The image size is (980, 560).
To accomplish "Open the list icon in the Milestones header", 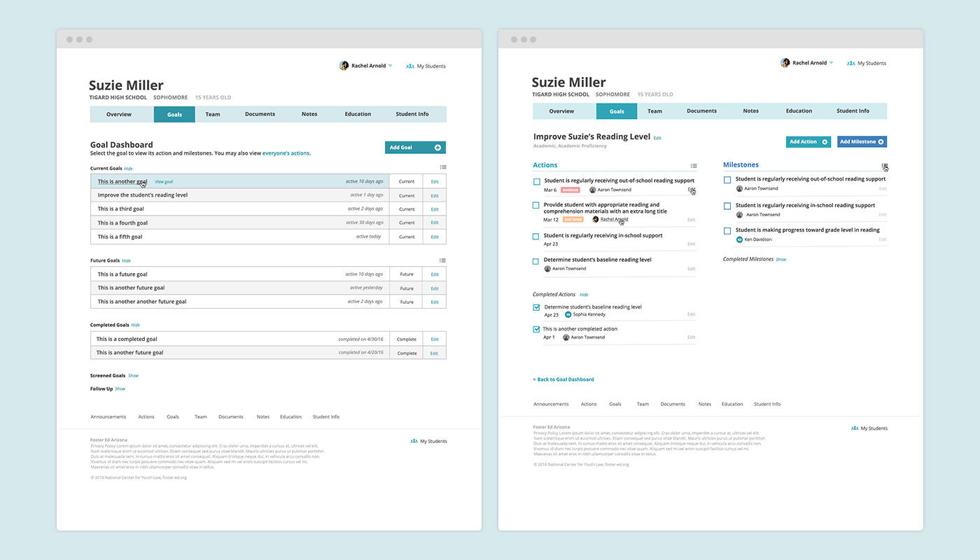I will [885, 166].
